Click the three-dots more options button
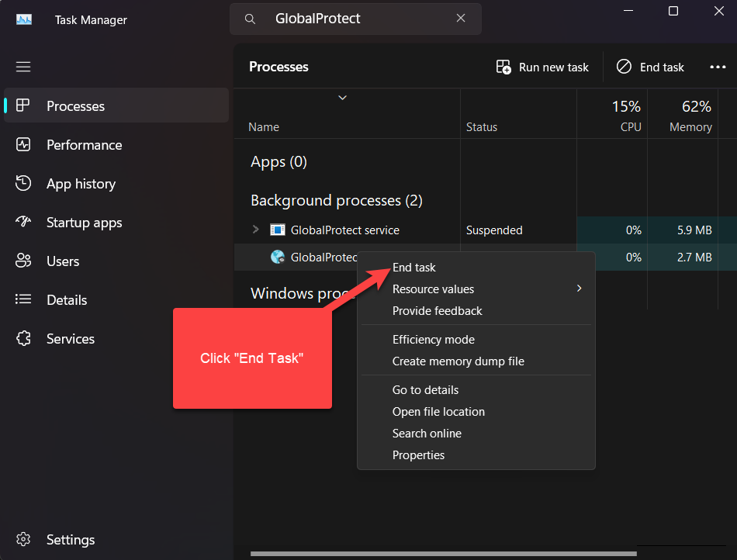 point(718,67)
